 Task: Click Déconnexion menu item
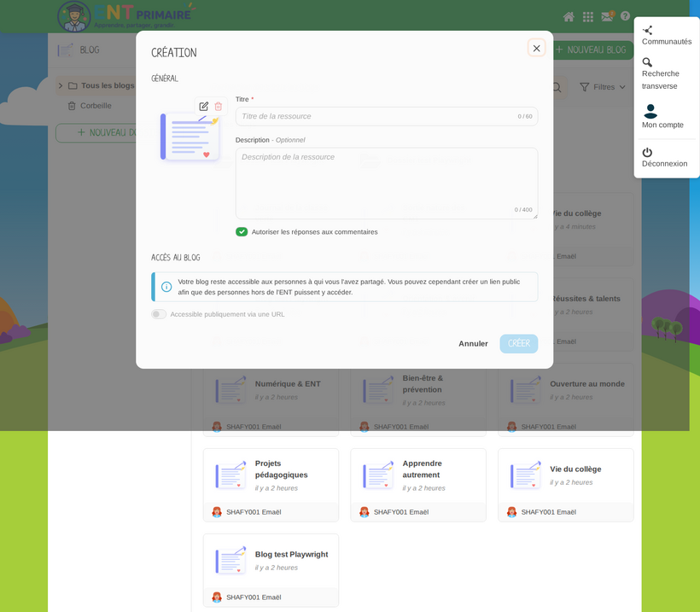click(667, 158)
